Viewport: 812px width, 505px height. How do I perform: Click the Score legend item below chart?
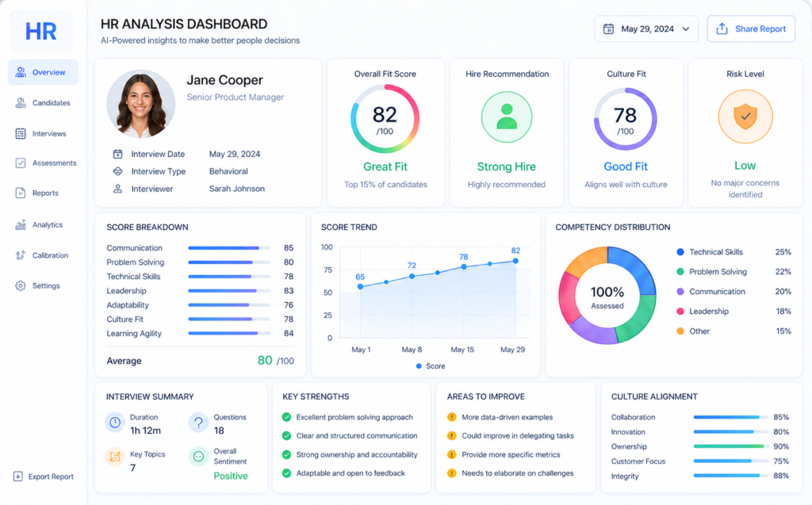click(431, 366)
